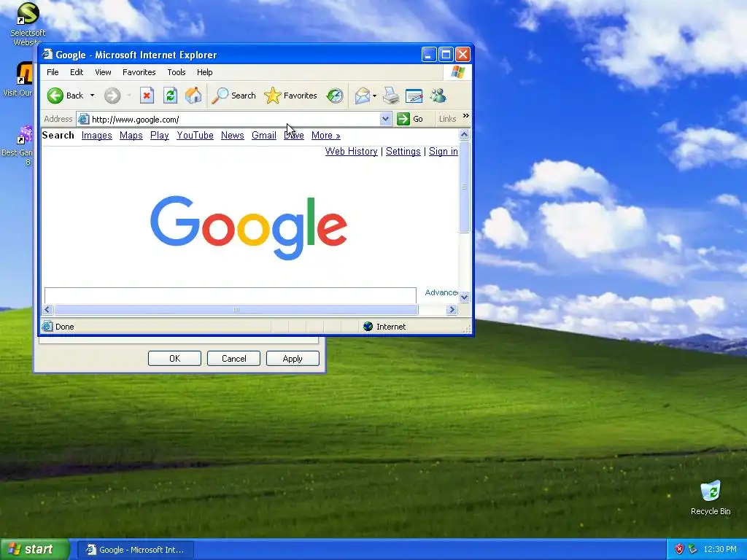Image resolution: width=747 pixels, height=560 pixels.
Task: Open the Help menu
Action: (x=205, y=72)
